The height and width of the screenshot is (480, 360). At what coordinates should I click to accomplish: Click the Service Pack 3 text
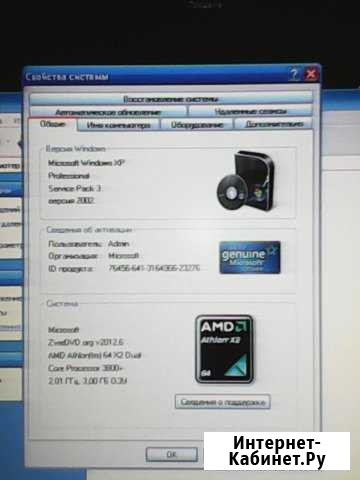point(74,188)
